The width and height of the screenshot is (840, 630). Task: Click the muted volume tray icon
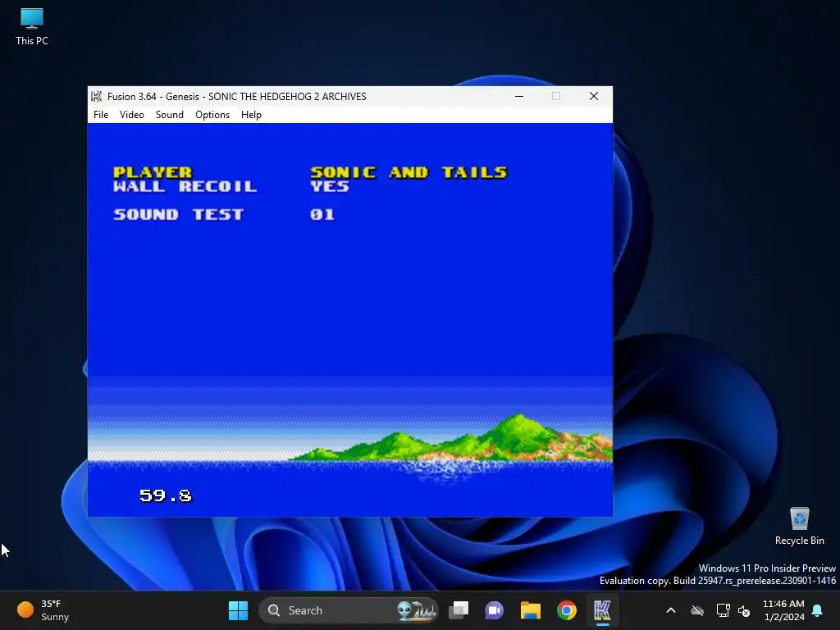click(x=744, y=610)
